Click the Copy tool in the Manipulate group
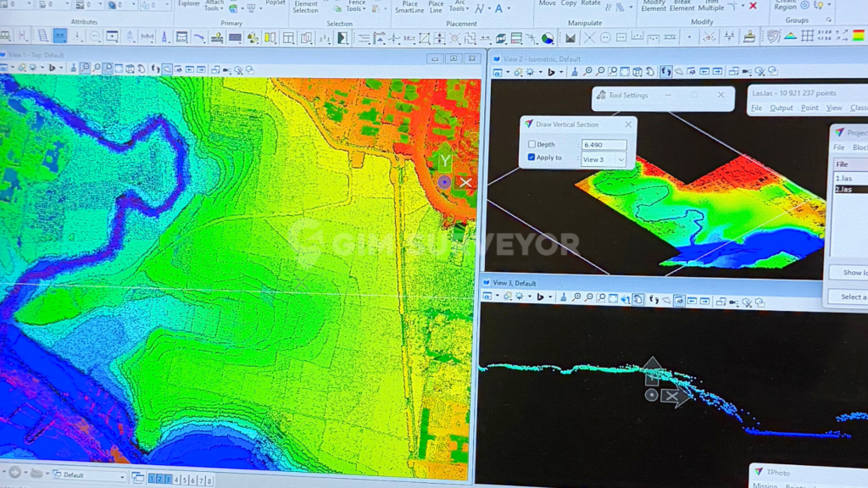This screenshot has height=488, width=868. tap(569, 3)
